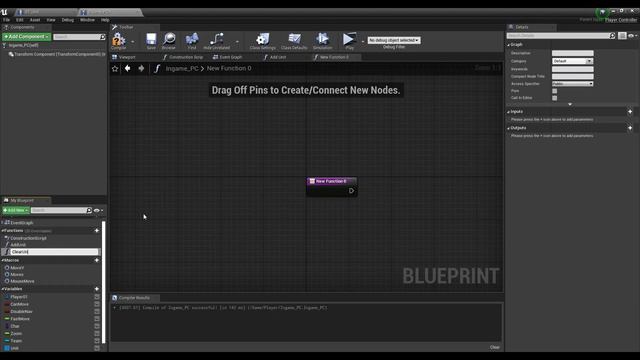Open Play options dropdown arrow
The height and width of the screenshot is (360, 640).
[x=362, y=42]
